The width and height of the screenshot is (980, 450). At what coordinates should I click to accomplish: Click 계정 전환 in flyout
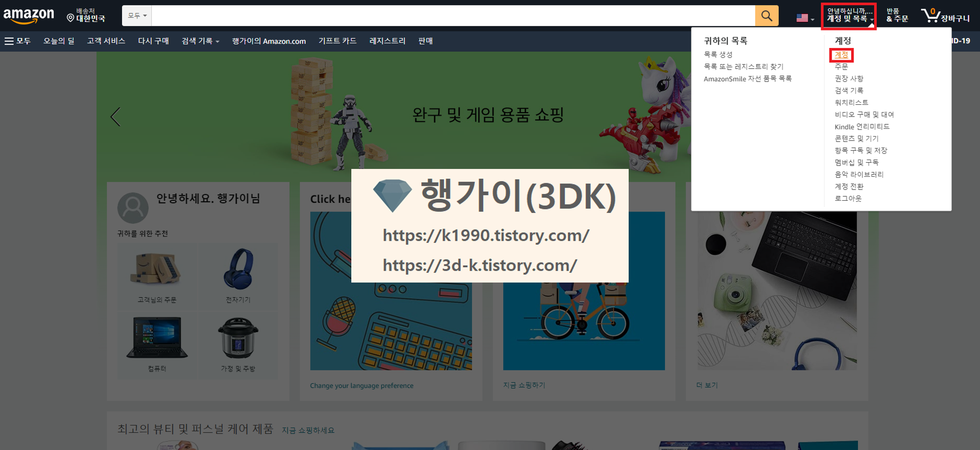click(849, 187)
